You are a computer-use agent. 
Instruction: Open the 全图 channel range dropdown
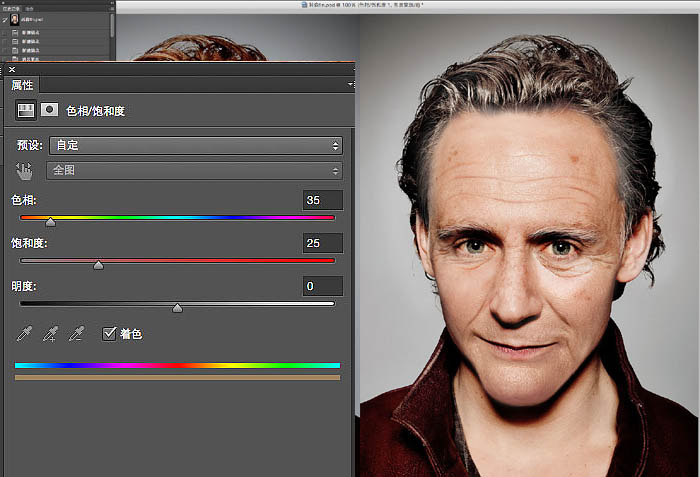pyautogui.click(x=194, y=171)
